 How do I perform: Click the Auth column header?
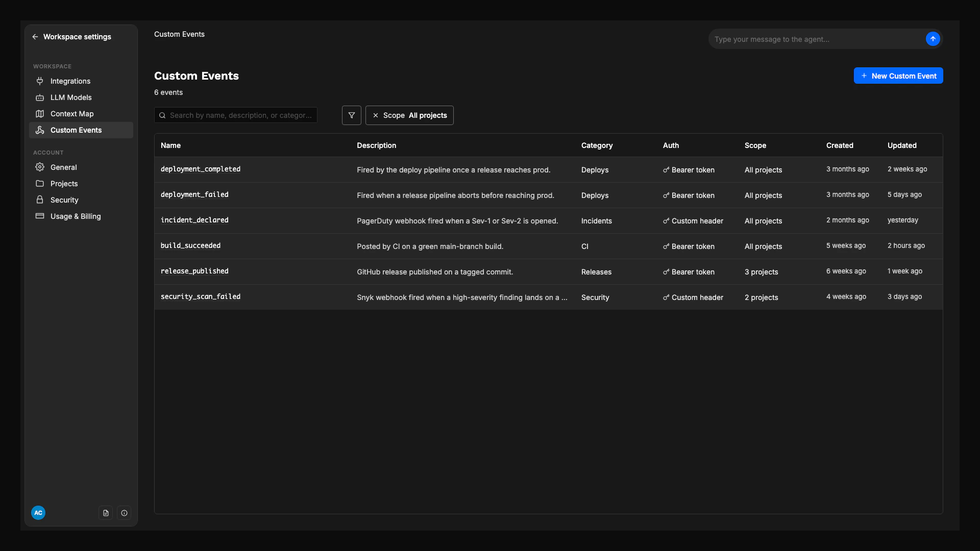click(x=671, y=145)
